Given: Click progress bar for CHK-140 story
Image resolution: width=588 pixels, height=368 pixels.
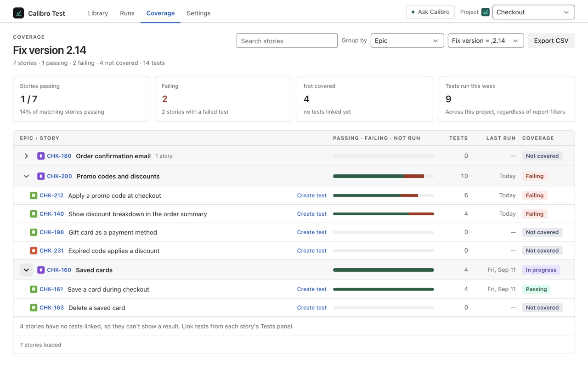Looking at the screenshot, I should point(384,214).
